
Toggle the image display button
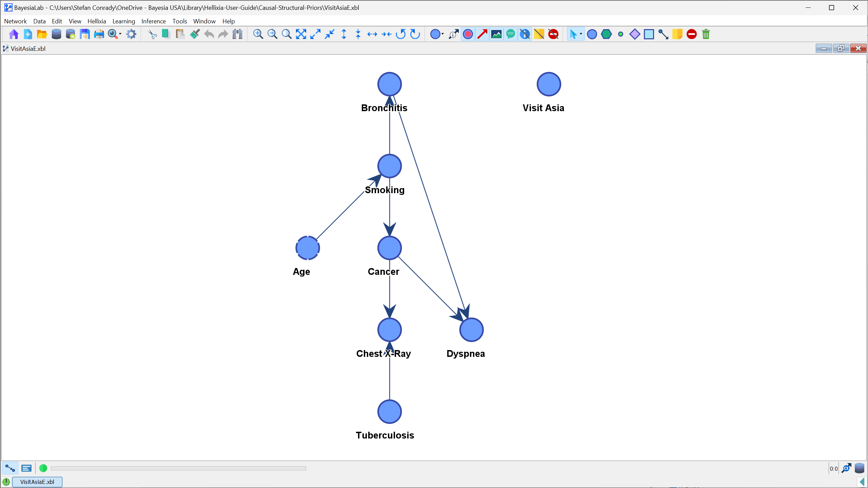496,34
